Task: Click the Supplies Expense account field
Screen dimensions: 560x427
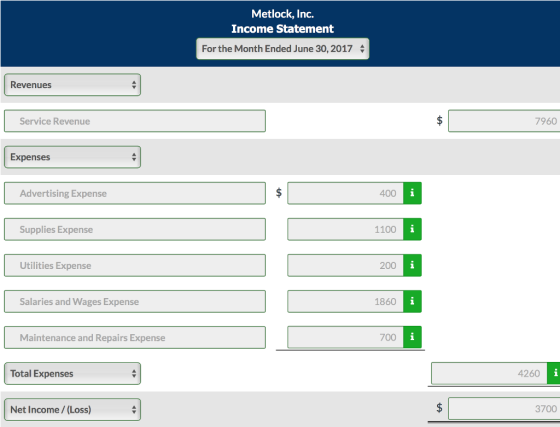Action: pyautogui.click(x=135, y=229)
